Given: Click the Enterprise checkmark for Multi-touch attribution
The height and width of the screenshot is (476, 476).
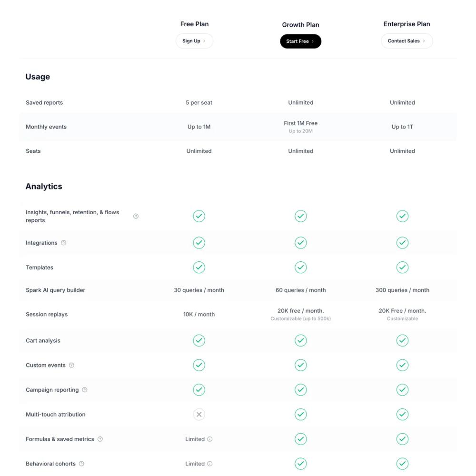Looking at the screenshot, I should point(402,414).
